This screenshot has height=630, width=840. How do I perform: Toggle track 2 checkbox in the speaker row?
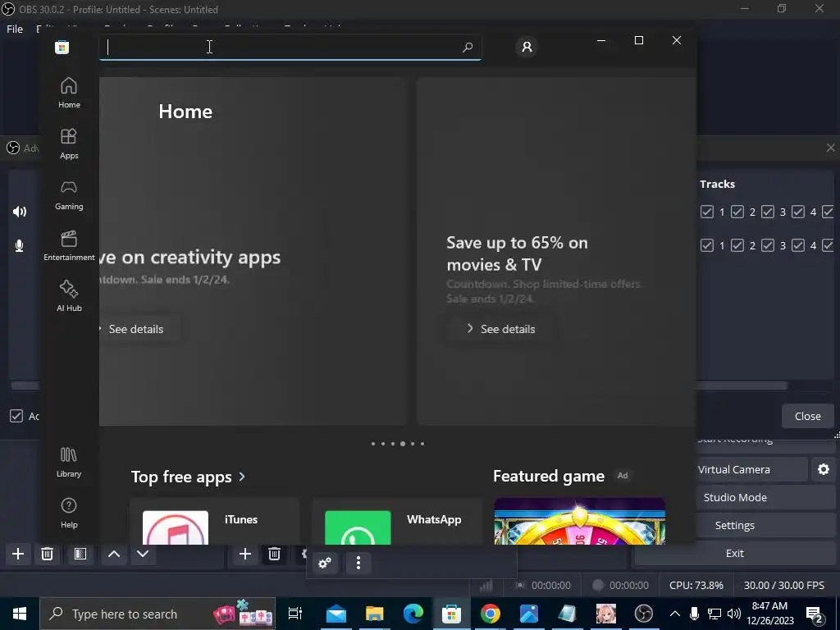coord(737,212)
